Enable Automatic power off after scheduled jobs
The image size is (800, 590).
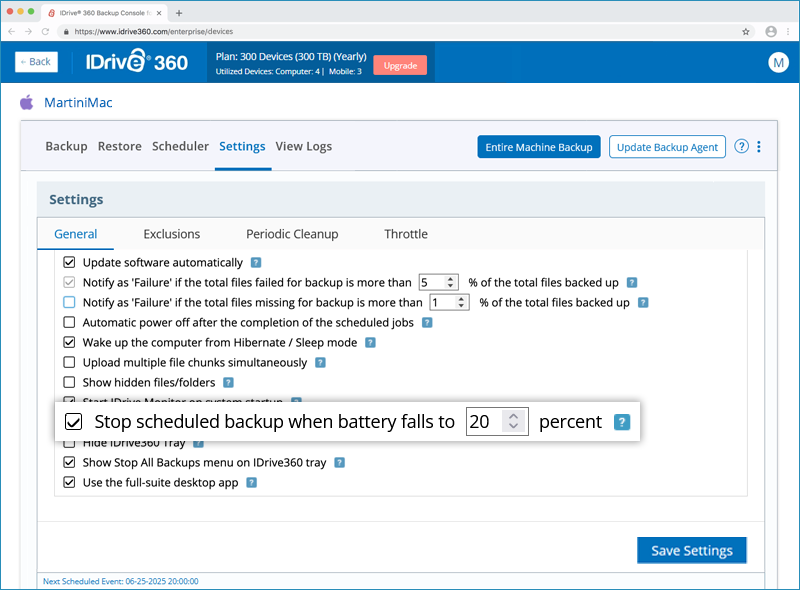[69, 323]
